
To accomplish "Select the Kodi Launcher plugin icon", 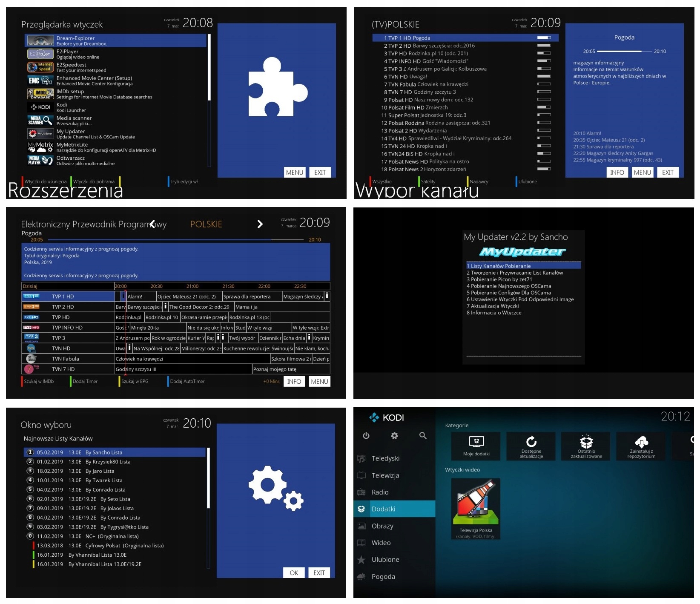I will [x=40, y=107].
